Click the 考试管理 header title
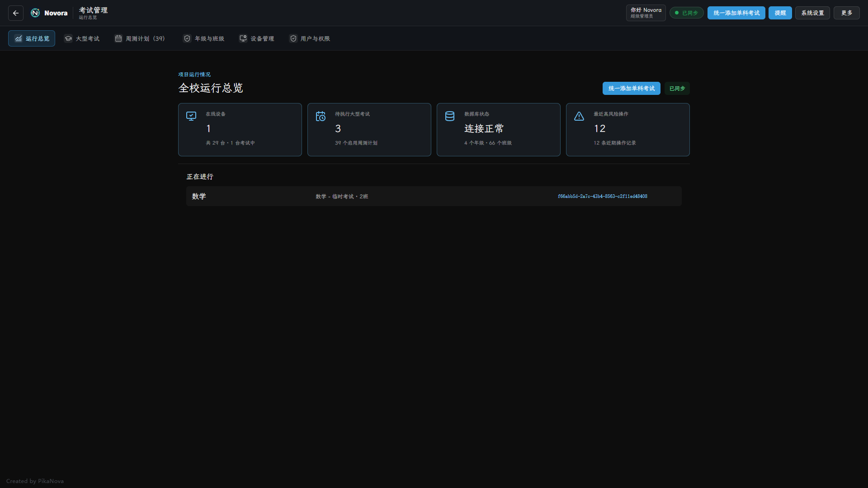Viewport: 868px width, 488px height. point(93,10)
